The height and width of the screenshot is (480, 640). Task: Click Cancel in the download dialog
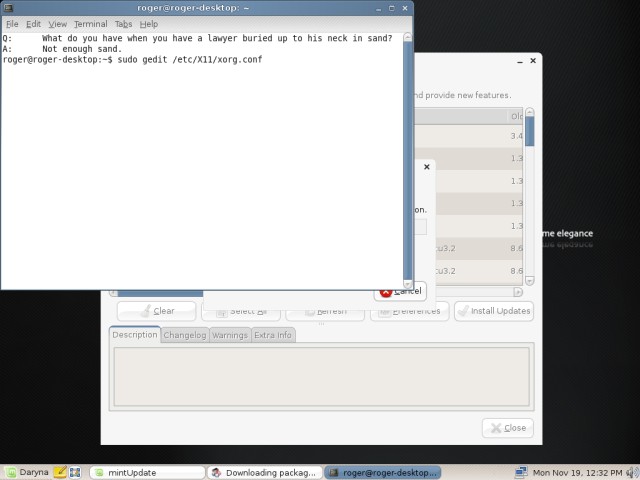pos(400,291)
